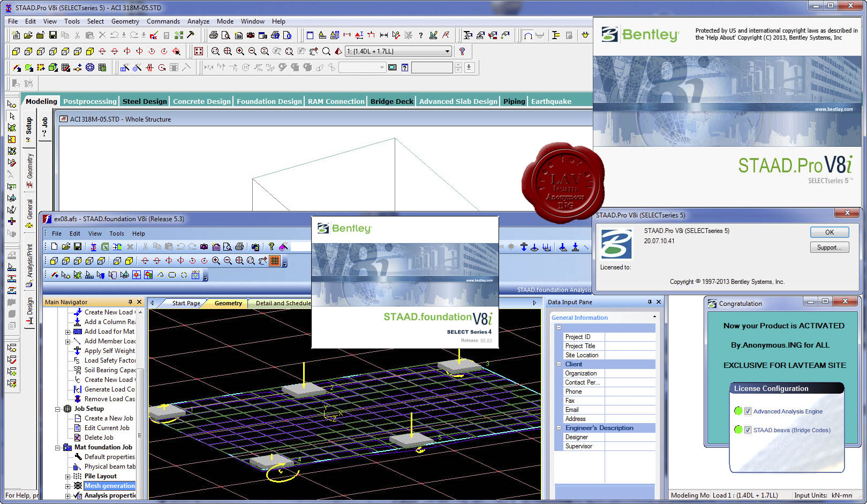Toggle grid display button in STAAD.foundation toolbar
Viewport: 867px width, 504px height.
click(275, 261)
